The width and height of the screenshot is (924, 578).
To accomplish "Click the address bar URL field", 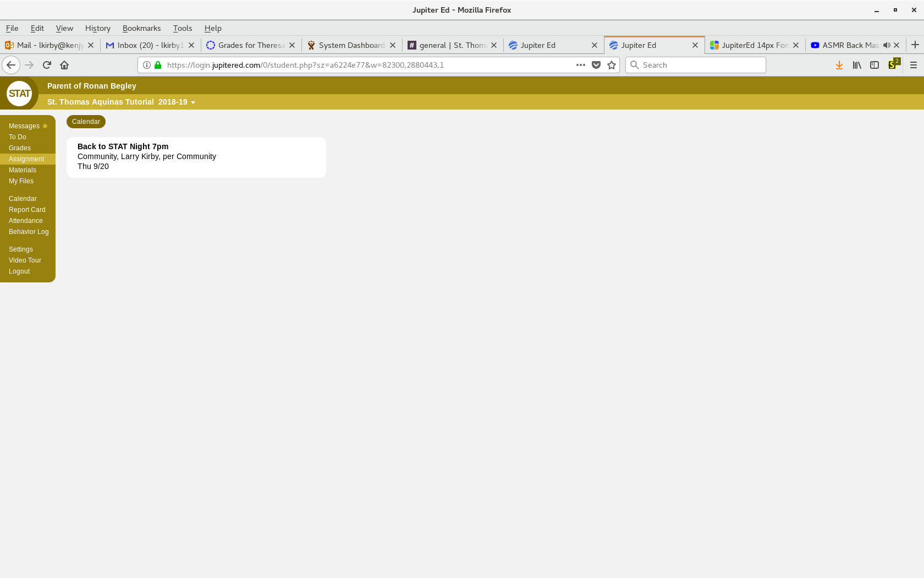I will [x=367, y=65].
